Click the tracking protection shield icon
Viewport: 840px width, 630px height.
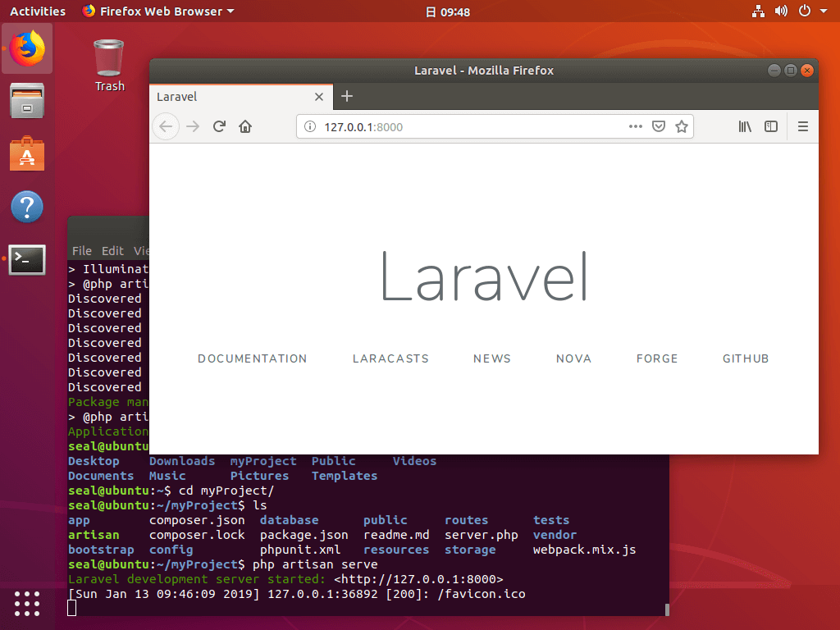659,126
